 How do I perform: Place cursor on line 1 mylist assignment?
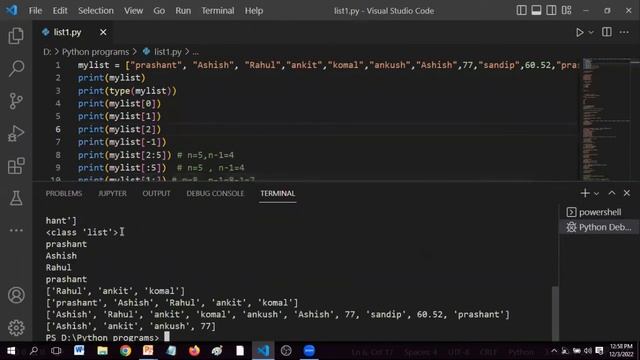(328, 65)
